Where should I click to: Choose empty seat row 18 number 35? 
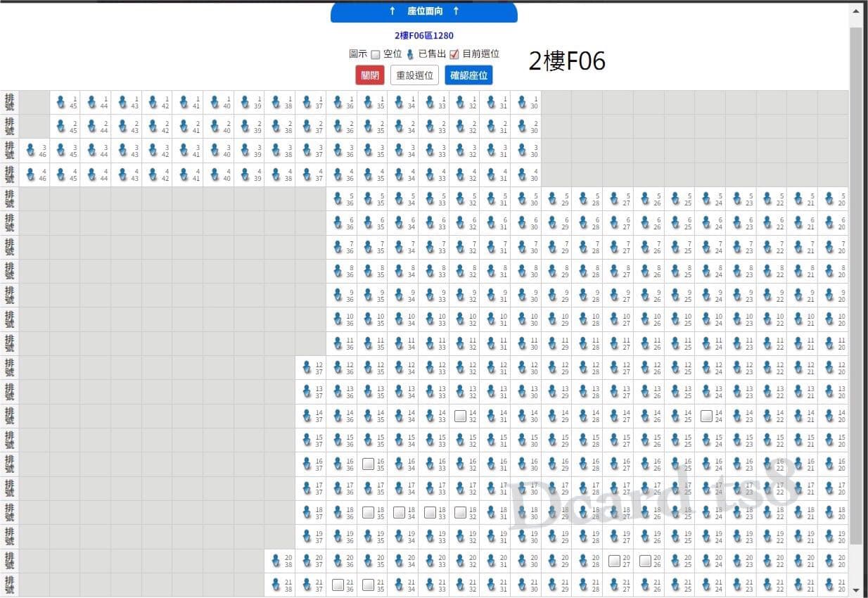pyautogui.click(x=368, y=512)
